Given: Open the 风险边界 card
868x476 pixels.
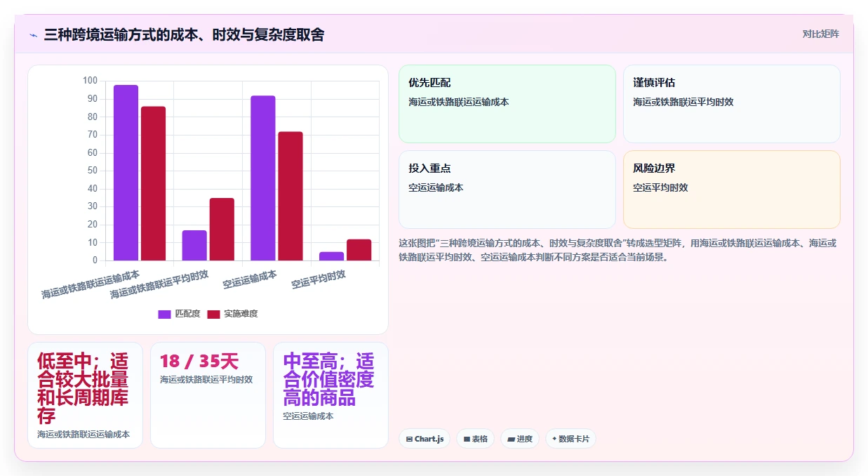Looking at the screenshot, I should click(x=732, y=190).
